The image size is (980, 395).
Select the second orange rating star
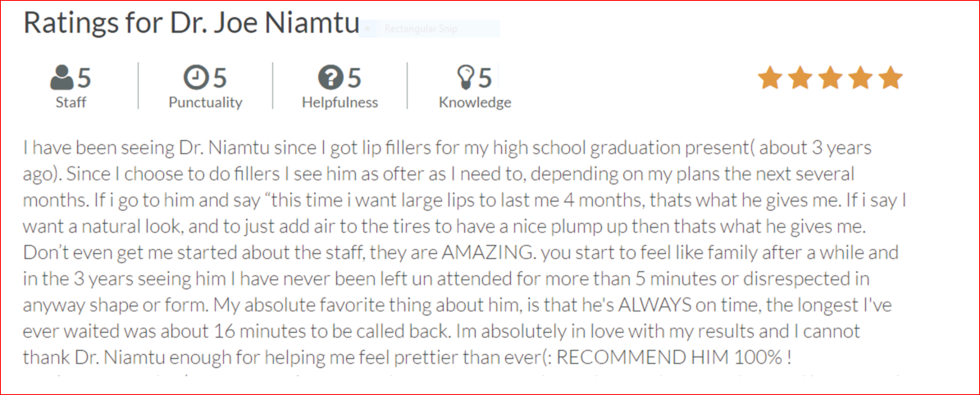click(800, 78)
